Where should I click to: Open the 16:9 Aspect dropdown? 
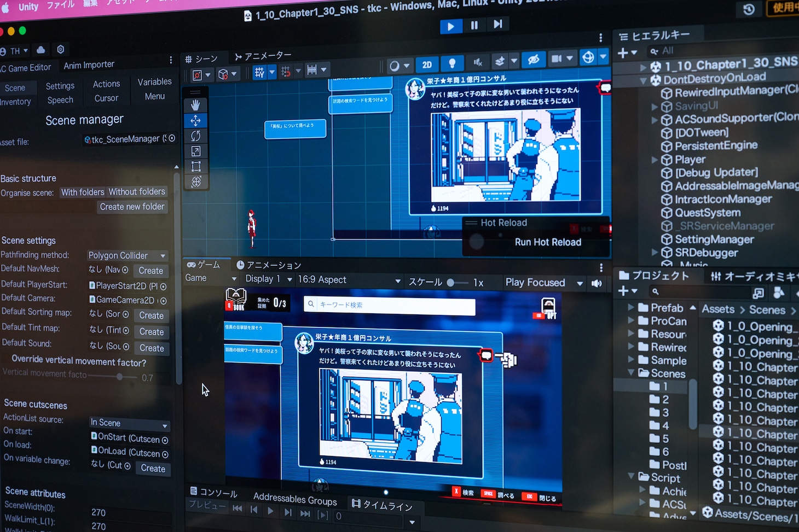(x=349, y=280)
